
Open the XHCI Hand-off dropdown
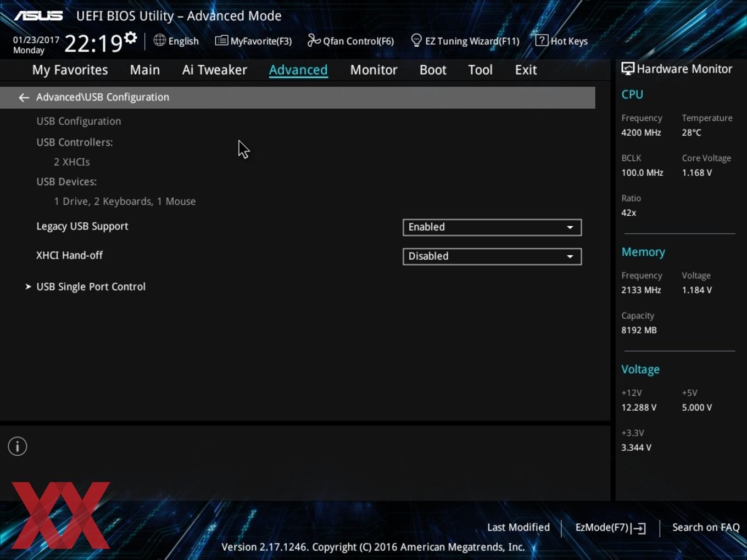coord(492,256)
